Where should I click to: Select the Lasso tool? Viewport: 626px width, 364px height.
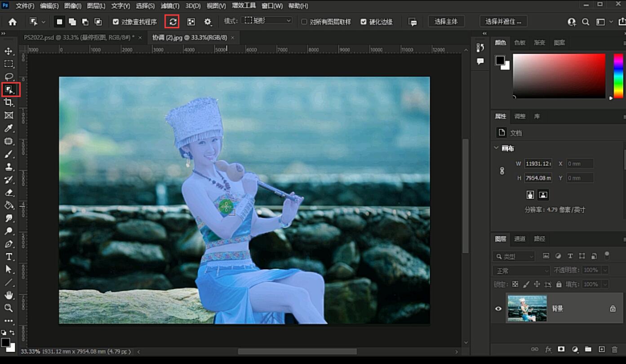[9, 76]
